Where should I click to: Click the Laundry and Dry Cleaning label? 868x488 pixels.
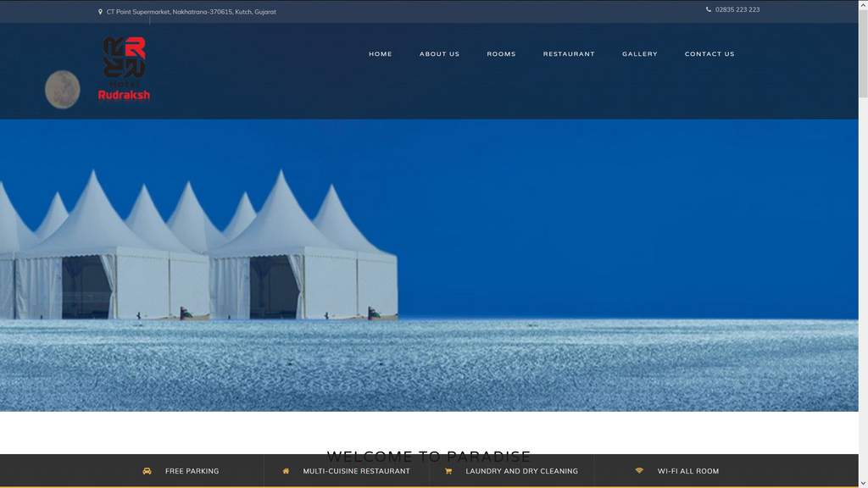(521, 471)
